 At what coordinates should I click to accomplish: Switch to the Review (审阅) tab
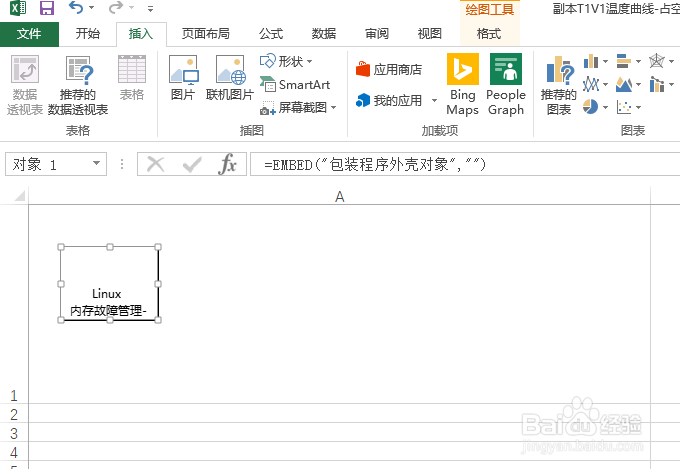click(377, 34)
